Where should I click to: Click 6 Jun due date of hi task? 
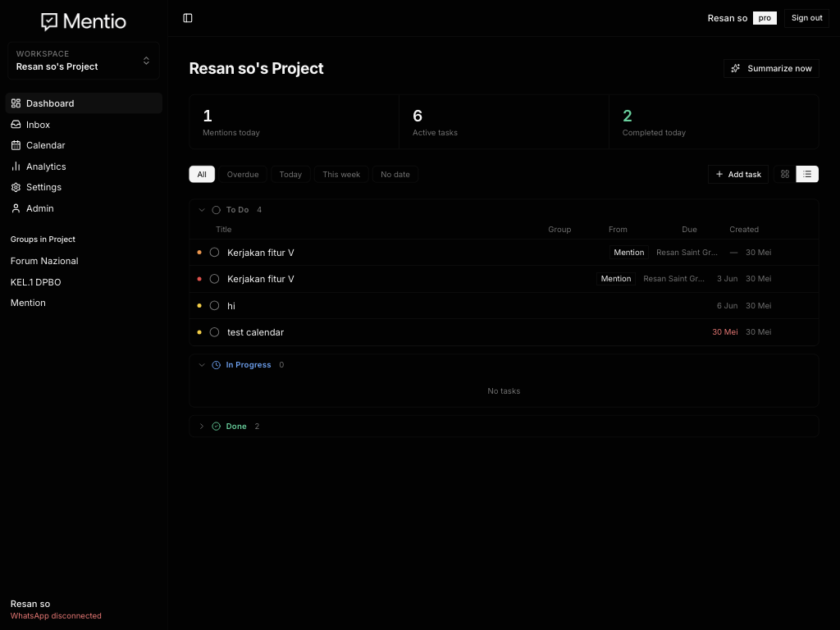(727, 306)
